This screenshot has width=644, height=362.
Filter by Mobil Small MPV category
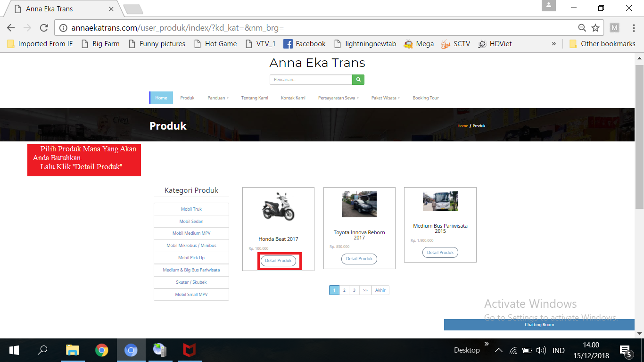coord(191,295)
